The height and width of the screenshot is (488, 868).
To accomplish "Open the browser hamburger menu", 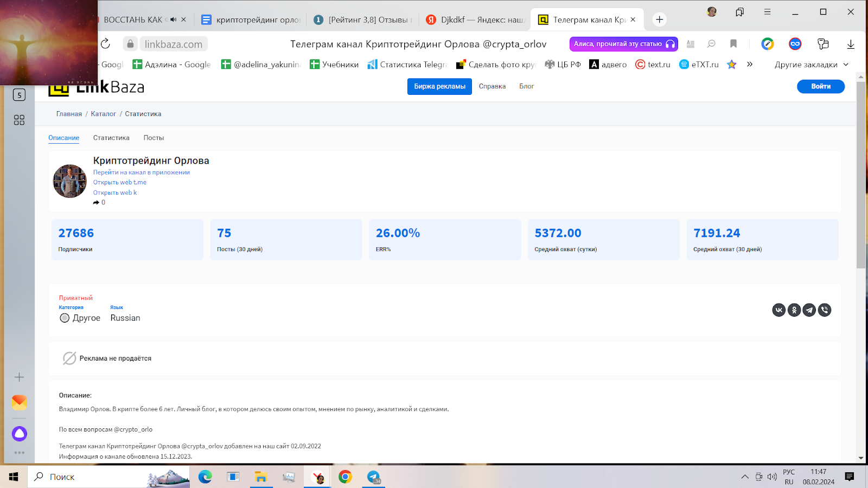I will (767, 11).
